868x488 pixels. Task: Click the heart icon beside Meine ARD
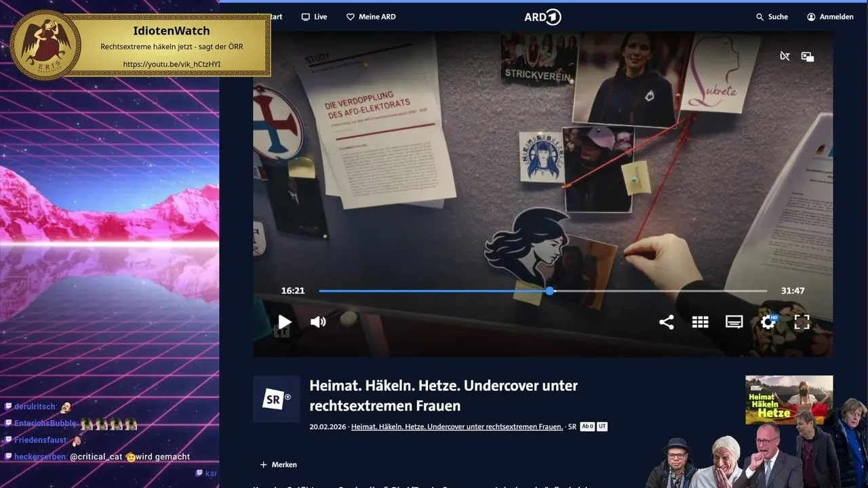tap(351, 17)
